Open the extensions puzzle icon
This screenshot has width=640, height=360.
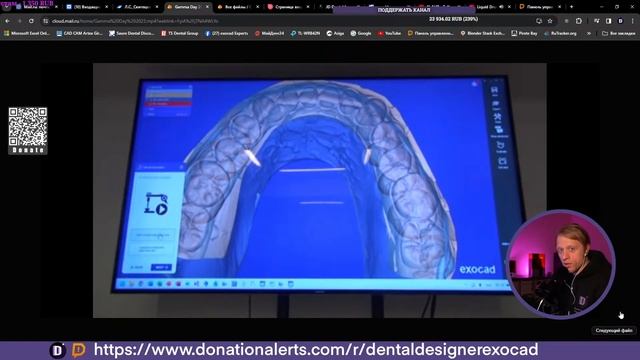[579, 21]
